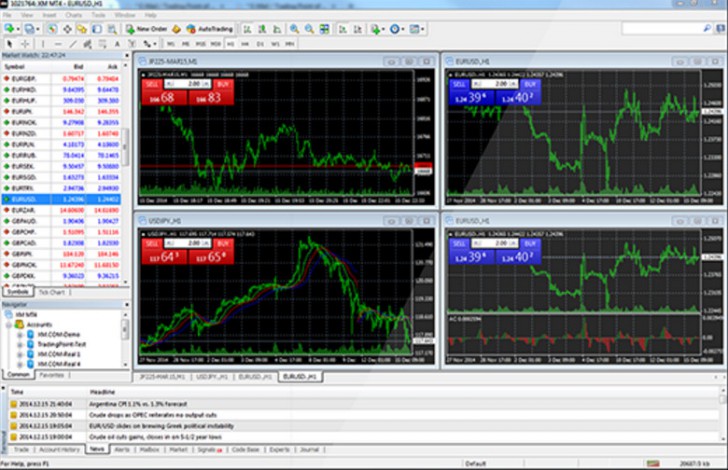Toggle the M5 timeframe button
Screen dimensions: 728x470
click(186, 44)
